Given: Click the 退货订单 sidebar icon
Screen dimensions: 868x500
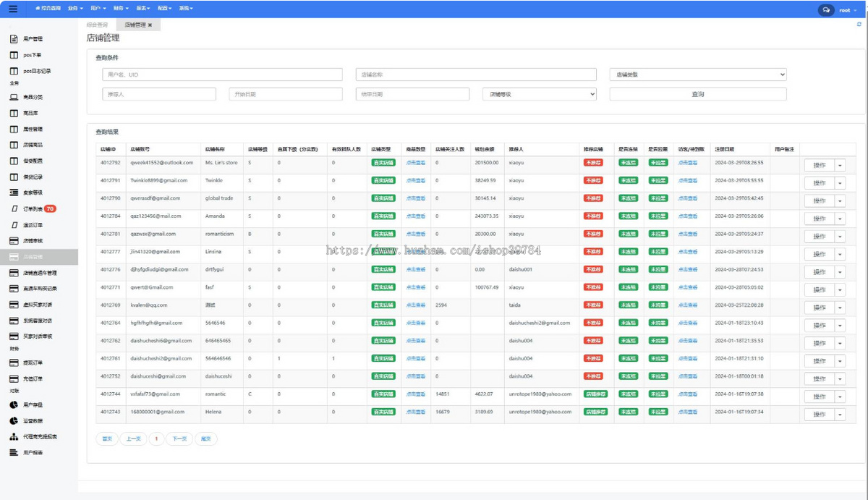Looking at the screenshot, I should tap(14, 224).
